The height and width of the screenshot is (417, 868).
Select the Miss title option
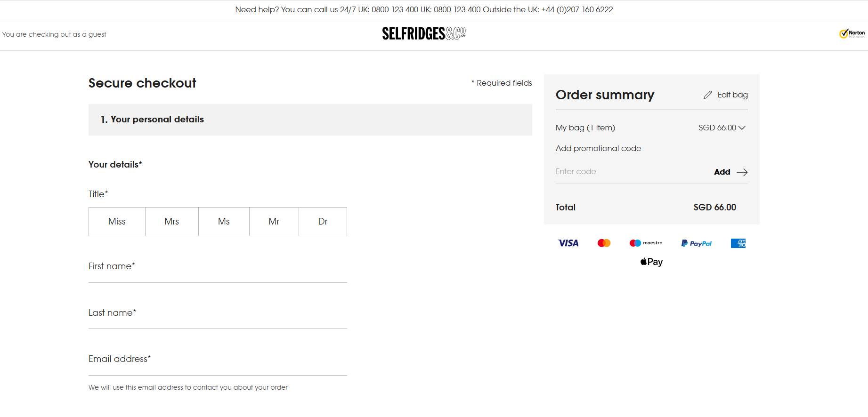point(117,222)
